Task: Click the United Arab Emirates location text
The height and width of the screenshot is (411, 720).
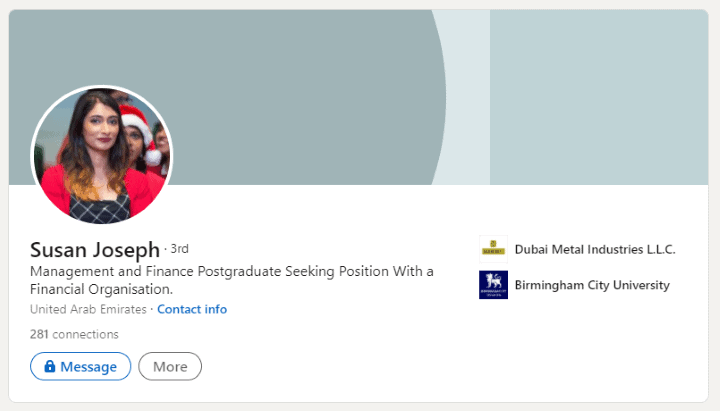Action: click(88, 309)
